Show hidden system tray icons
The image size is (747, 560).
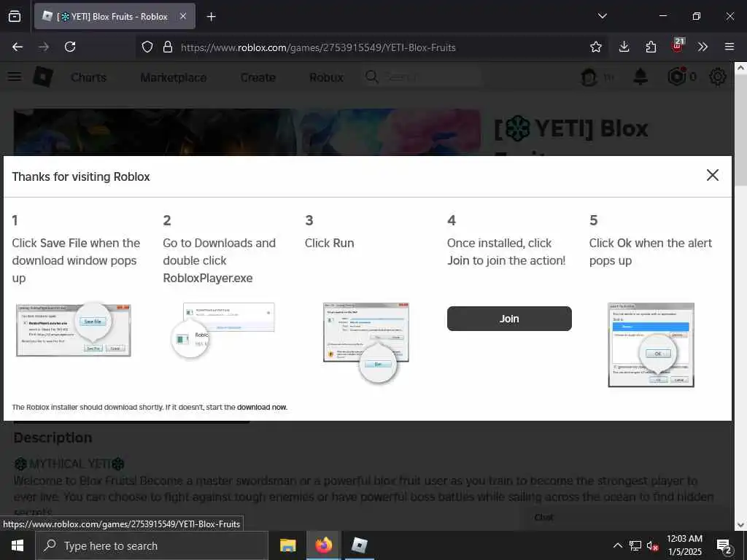click(617, 545)
